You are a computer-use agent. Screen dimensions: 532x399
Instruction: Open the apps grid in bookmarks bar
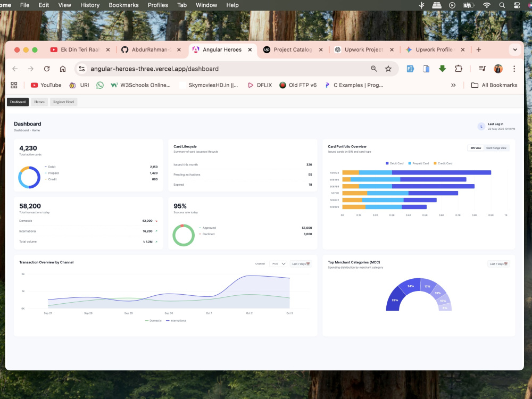click(x=14, y=85)
